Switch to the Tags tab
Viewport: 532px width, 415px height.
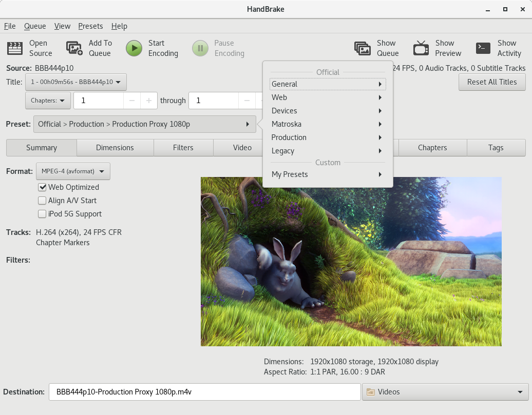click(496, 148)
